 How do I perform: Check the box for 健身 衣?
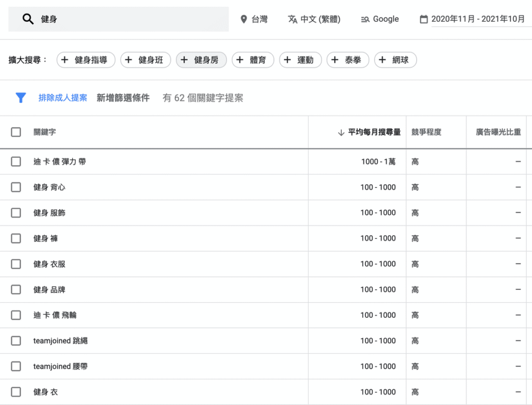tap(16, 392)
